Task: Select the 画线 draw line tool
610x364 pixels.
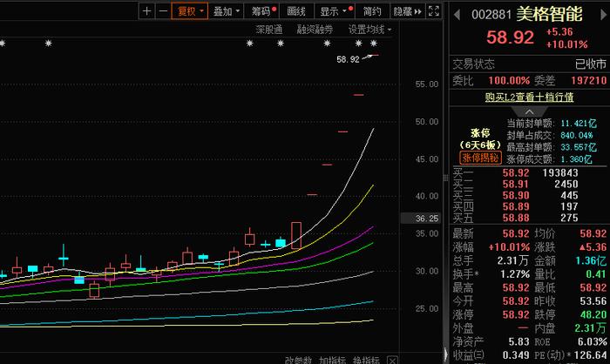Action: tap(296, 11)
